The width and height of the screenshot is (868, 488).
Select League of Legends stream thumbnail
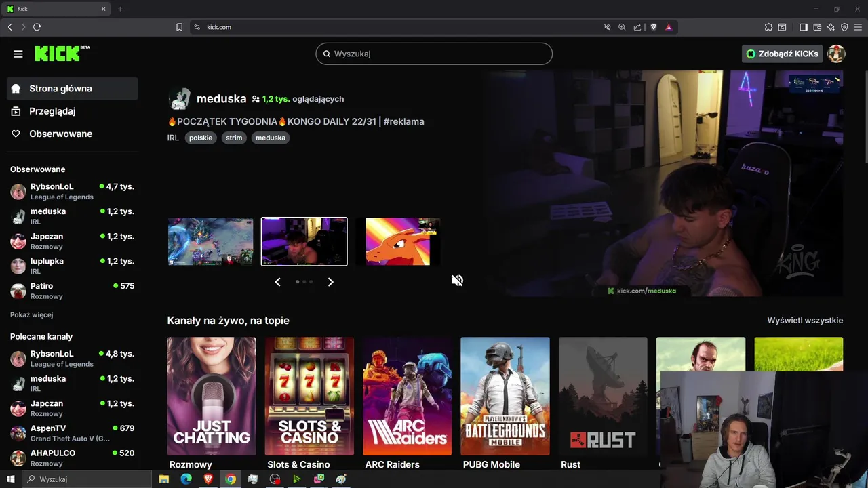tap(211, 241)
